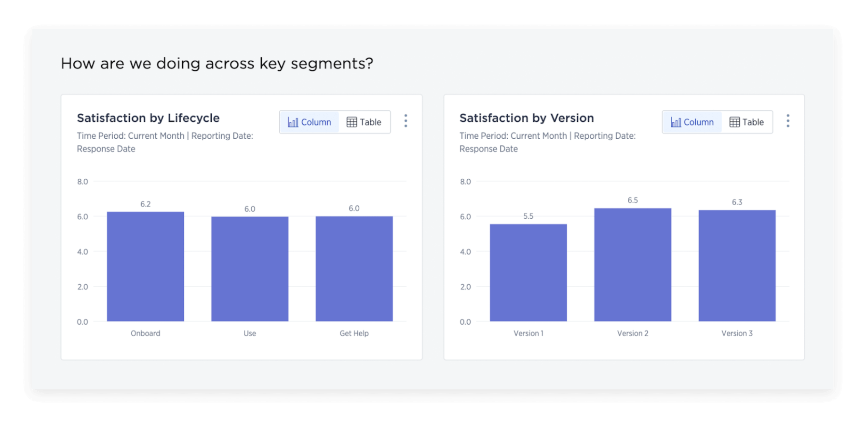Click the Onboard bar in Lifecycle chart
Image resolution: width=868 pixels, height=424 pixels.
[x=146, y=266]
